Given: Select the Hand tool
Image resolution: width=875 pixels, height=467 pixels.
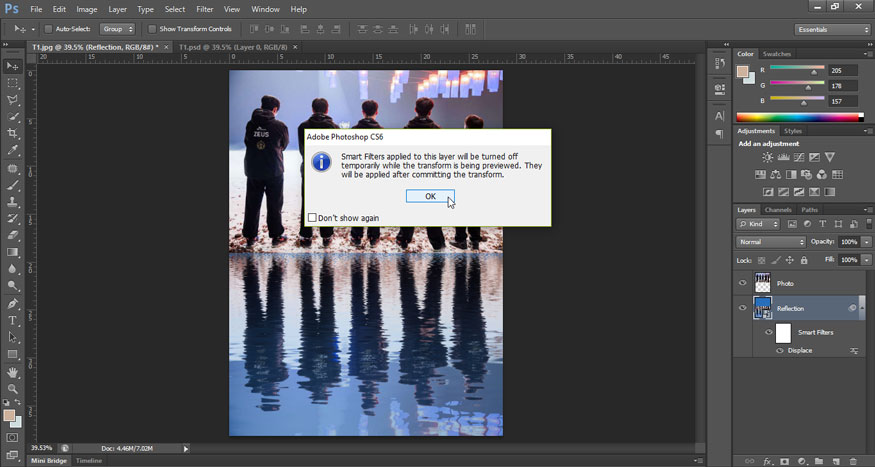Looking at the screenshot, I should [13, 372].
